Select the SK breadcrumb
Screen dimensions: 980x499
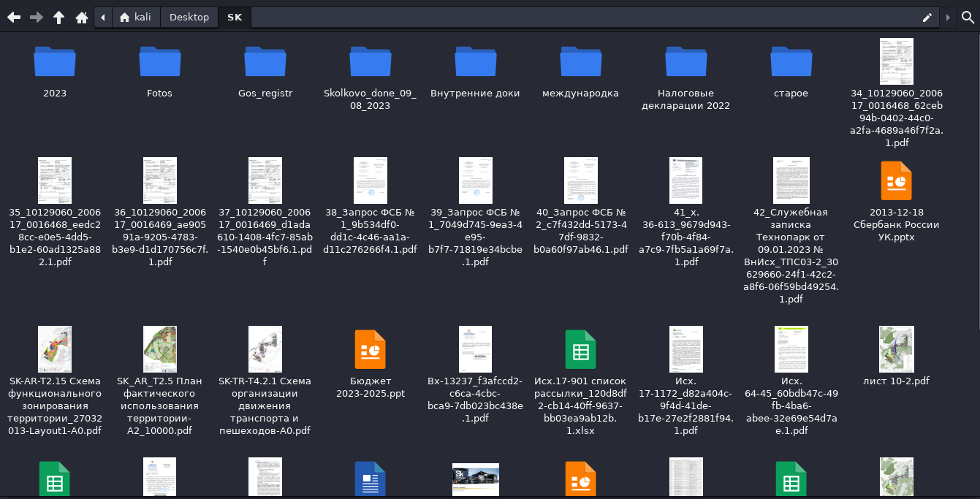point(235,17)
